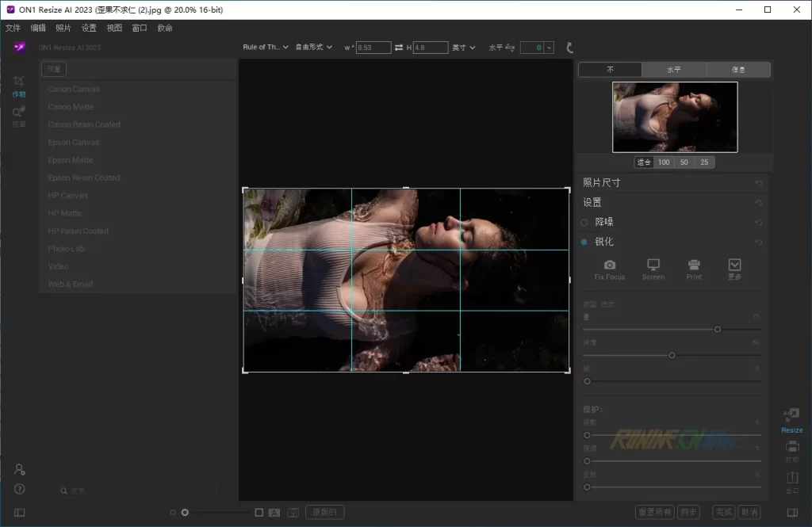Select the zoom view tool in sidebar
The width and height of the screenshot is (812, 527).
[x=19, y=112]
